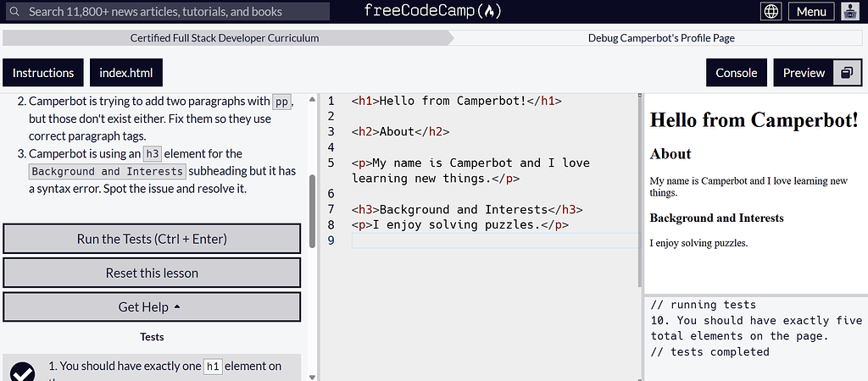This screenshot has height=381, width=868.
Task: Open the user profile avatar
Action: pos(849,12)
